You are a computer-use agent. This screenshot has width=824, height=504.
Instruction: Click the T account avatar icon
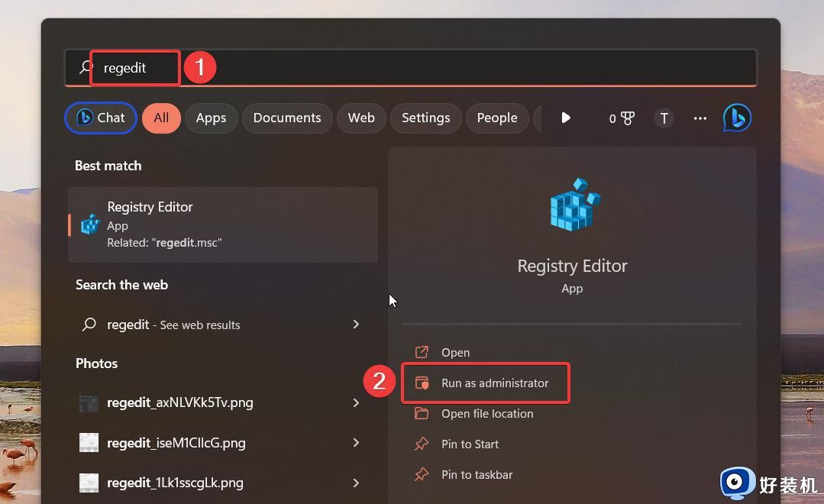pos(664,118)
